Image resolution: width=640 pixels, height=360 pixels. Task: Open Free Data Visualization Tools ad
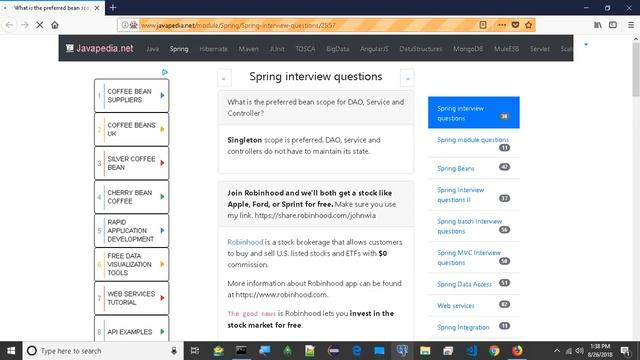click(131, 264)
